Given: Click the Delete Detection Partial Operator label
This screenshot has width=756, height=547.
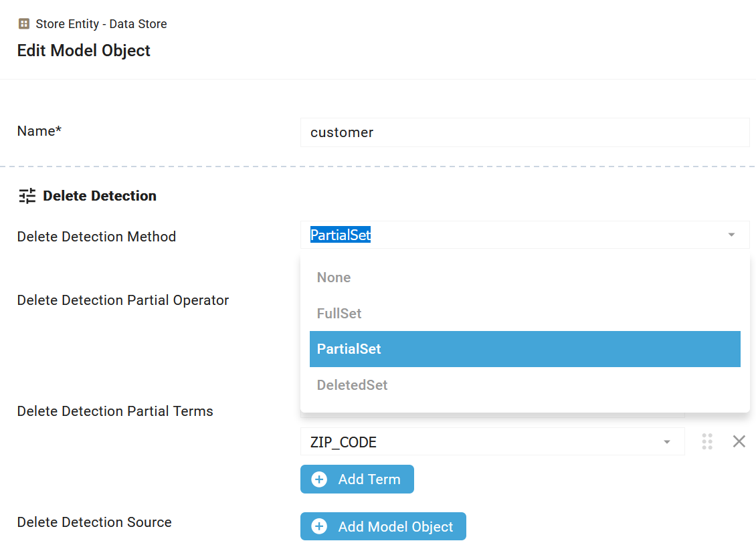Looking at the screenshot, I should pyautogui.click(x=123, y=300).
